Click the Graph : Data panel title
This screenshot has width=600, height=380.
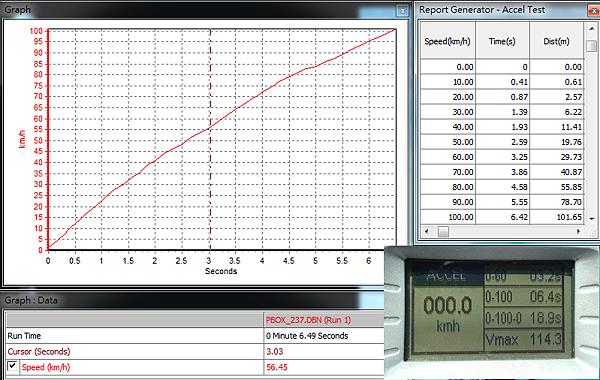click(31, 300)
